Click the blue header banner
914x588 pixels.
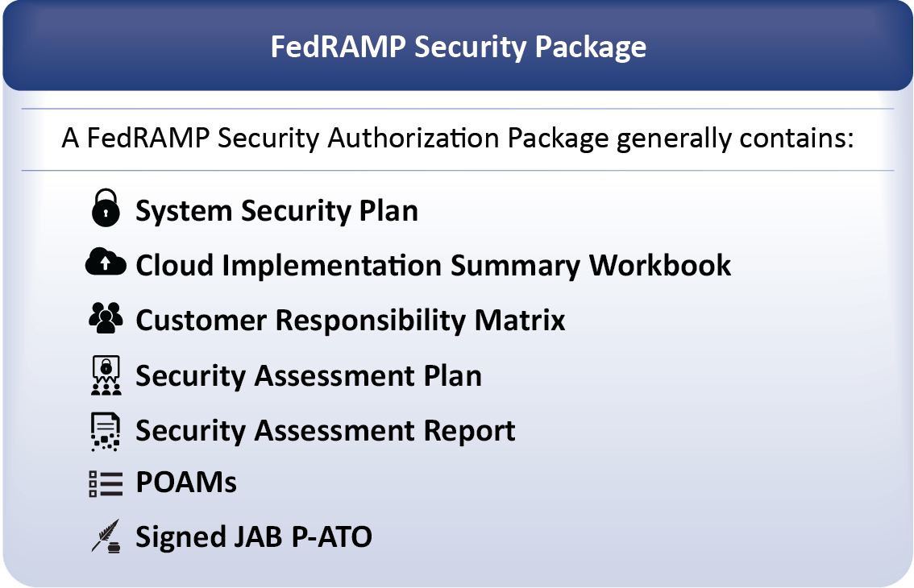pyautogui.click(x=458, y=45)
